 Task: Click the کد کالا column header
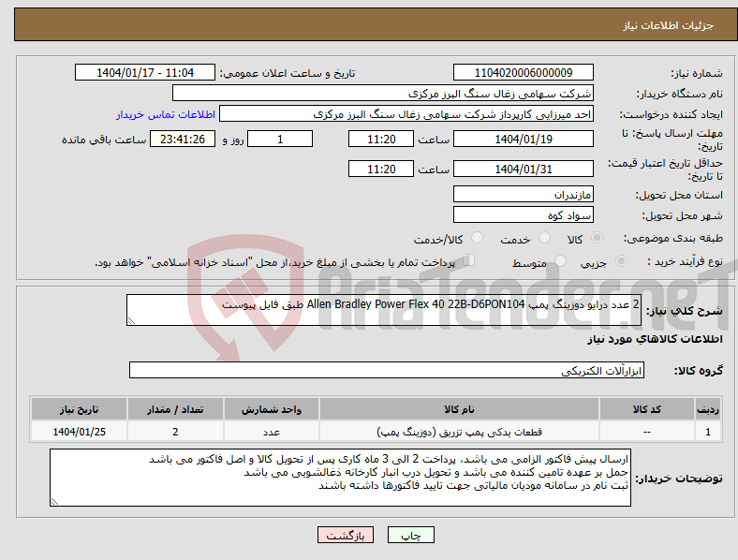[647, 409]
